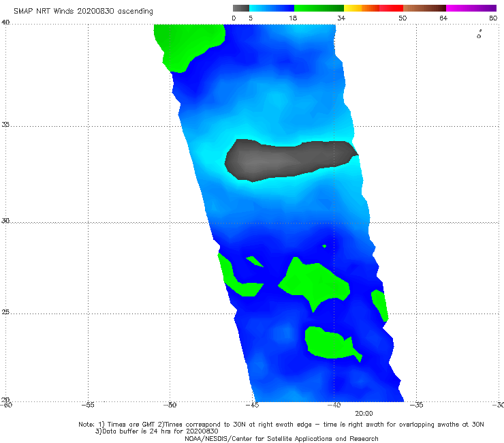Image resolution: width=504 pixels, height=443 pixels.
Task: Click the latitude label '25'
Action: click(x=5, y=312)
